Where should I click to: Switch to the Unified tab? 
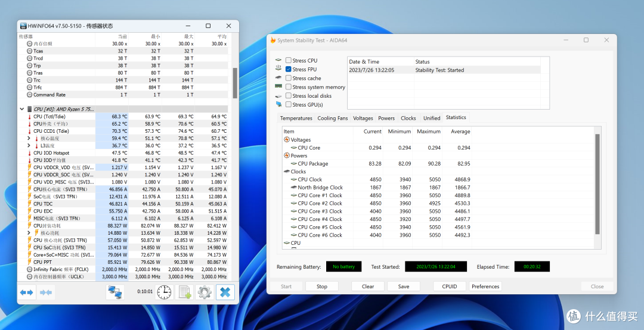click(x=432, y=118)
